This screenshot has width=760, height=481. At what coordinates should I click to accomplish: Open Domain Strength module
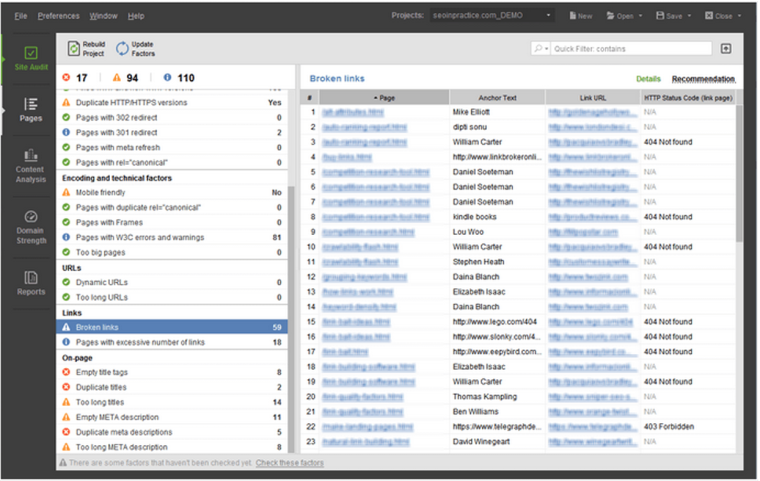click(30, 227)
